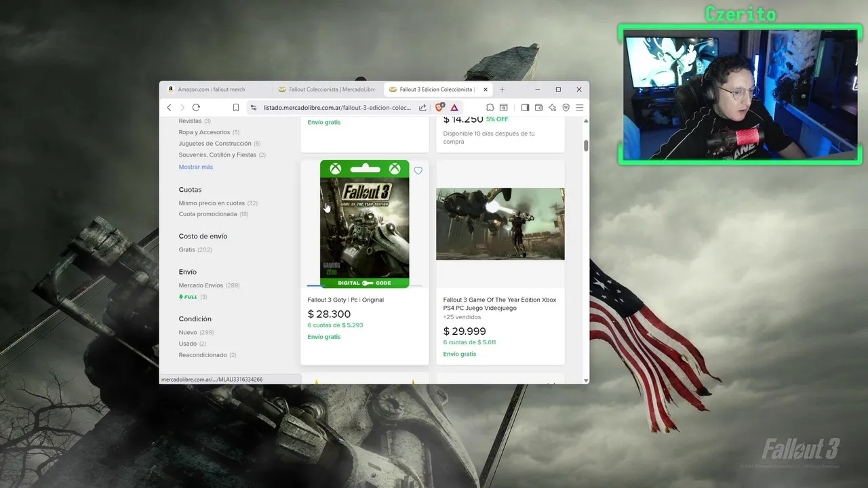Click the Costo de envío heading

203,237
